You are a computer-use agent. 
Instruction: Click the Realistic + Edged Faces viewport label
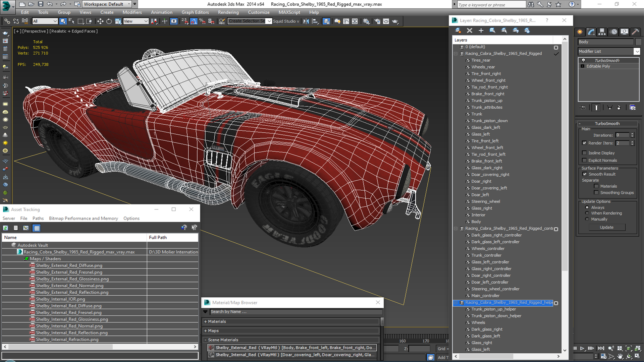(x=73, y=31)
